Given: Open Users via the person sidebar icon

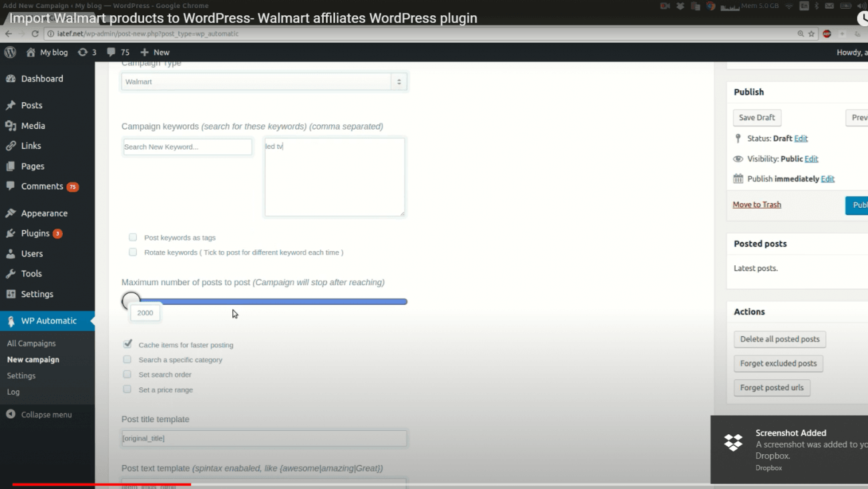Looking at the screenshot, I should coord(11,254).
